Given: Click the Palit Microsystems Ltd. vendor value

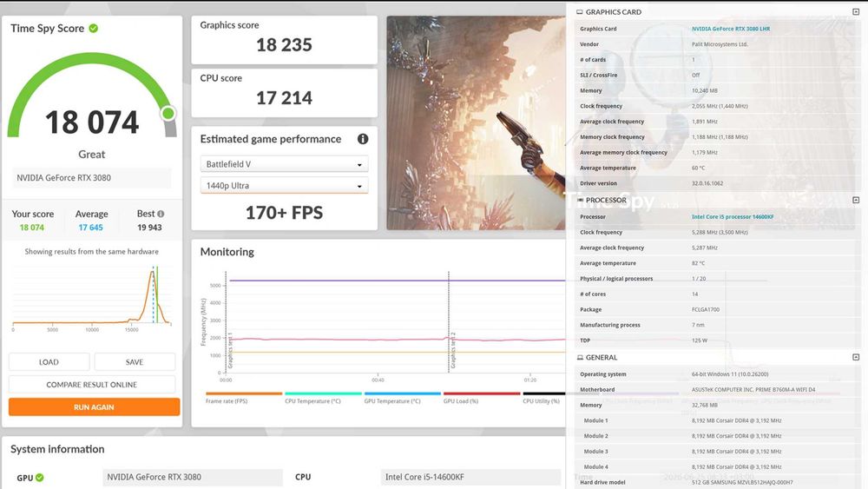Looking at the screenshot, I should 720,44.
